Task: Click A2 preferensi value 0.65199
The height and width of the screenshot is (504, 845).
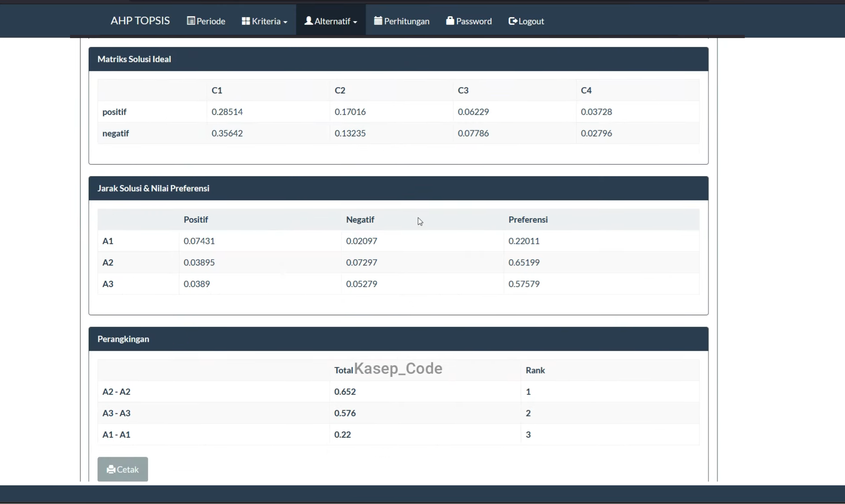Action: [524, 262]
